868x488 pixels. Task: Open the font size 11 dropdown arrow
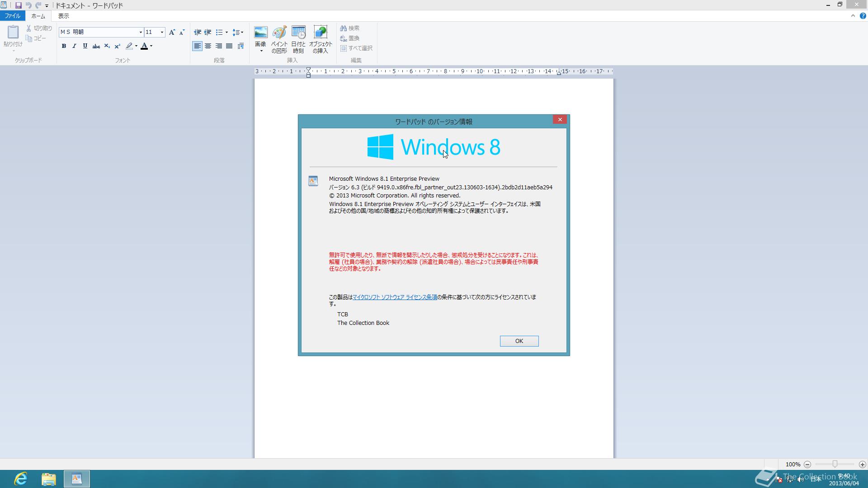[162, 32]
